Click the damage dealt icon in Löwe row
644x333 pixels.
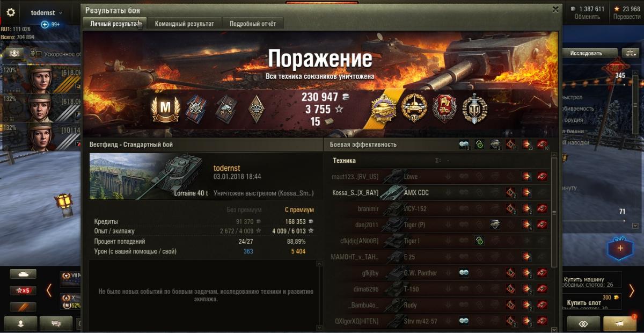coord(526,176)
